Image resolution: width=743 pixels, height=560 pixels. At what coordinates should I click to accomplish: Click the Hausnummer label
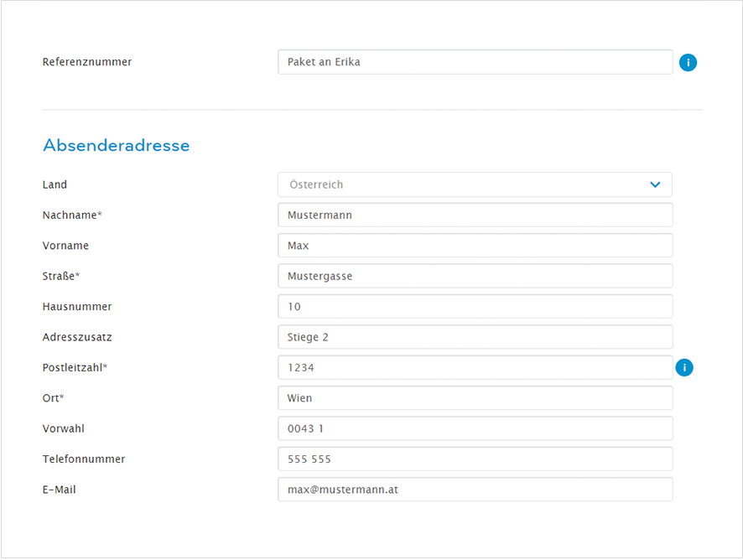(x=77, y=307)
